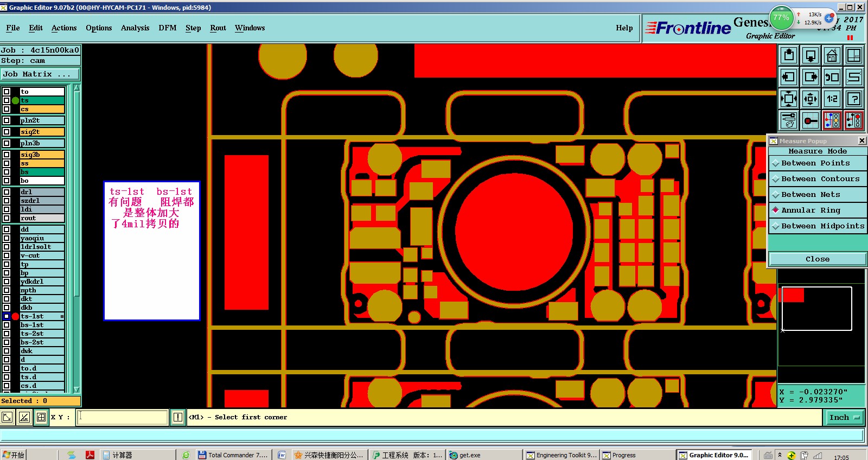Click the house Home view icon
The width and height of the screenshot is (868, 460).
click(832, 55)
